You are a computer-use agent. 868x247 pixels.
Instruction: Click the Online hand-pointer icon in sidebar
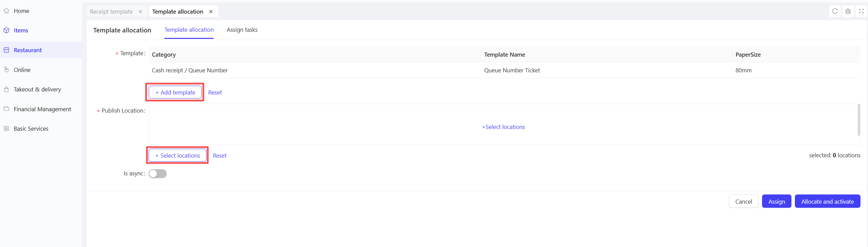pyautogui.click(x=6, y=70)
